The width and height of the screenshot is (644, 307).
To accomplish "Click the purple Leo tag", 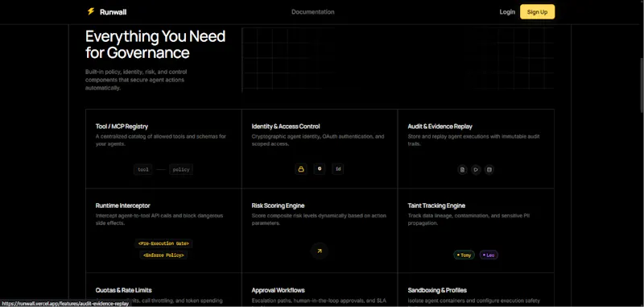I will [x=489, y=255].
